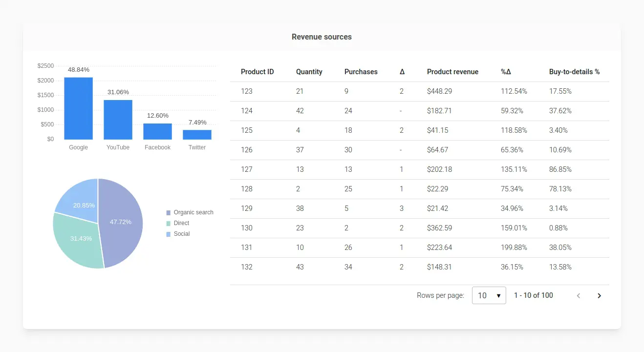
Task: Sort by Quantity column header
Action: [x=309, y=72]
